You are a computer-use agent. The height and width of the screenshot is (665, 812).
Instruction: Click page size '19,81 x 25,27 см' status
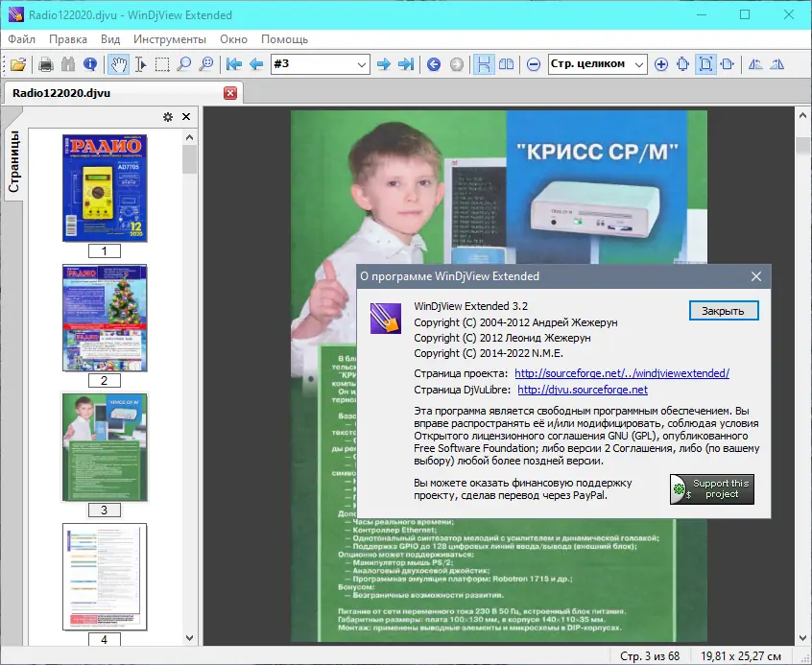click(741, 656)
